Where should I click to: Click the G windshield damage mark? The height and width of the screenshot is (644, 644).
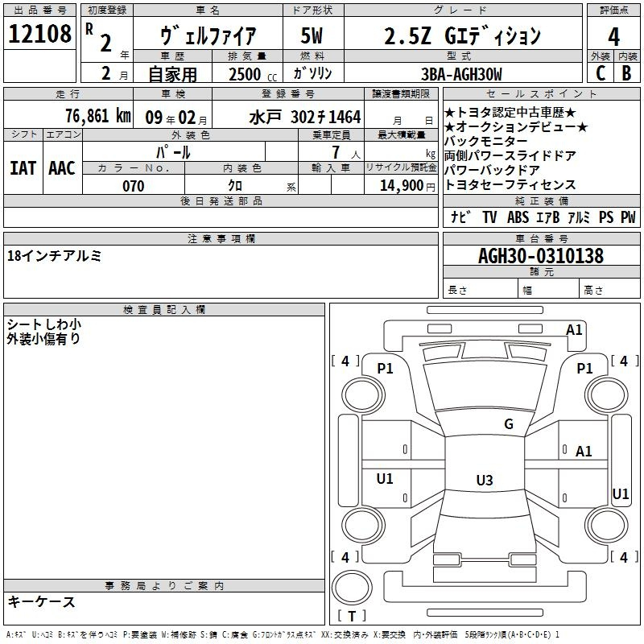(x=508, y=424)
